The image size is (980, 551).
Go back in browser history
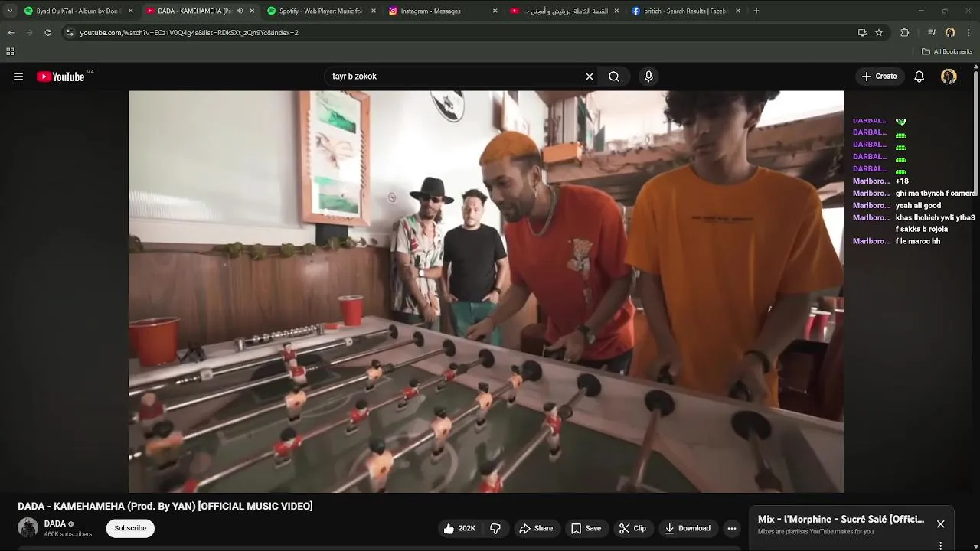click(11, 32)
